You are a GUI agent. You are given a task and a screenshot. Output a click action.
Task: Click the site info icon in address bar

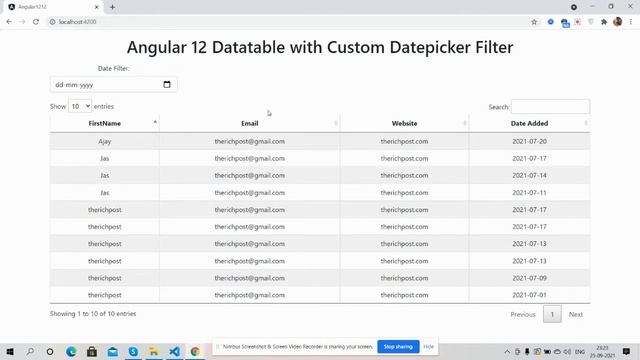point(52,22)
